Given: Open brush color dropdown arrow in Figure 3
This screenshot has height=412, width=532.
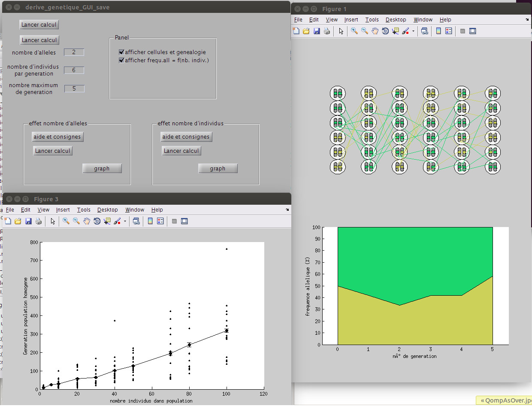Looking at the screenshot, I should click(125, 221).
